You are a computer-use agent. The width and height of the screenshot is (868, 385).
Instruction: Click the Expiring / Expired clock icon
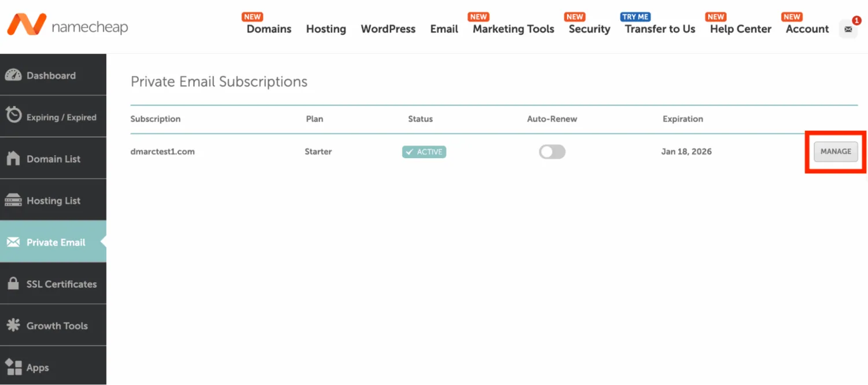[13, 116]
